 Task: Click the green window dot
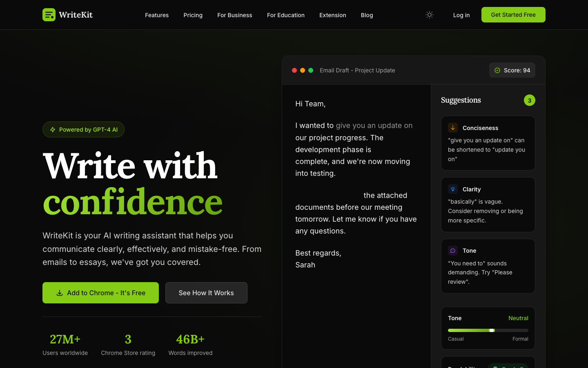[311, 70]
